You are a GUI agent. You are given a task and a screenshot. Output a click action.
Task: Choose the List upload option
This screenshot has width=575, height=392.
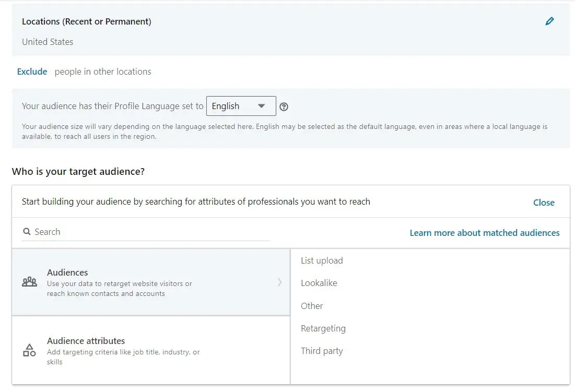pyautogui.click(x=322, y=260)
